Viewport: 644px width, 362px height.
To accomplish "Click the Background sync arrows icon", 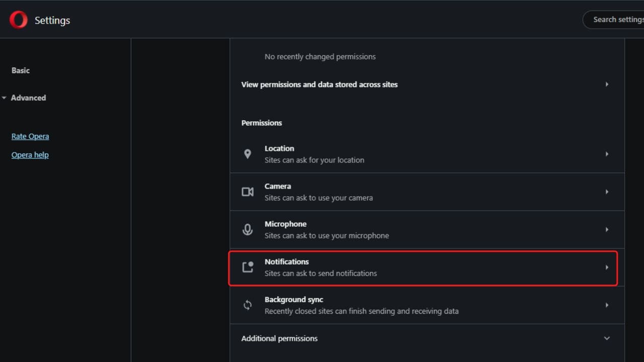I will [248, 305].
